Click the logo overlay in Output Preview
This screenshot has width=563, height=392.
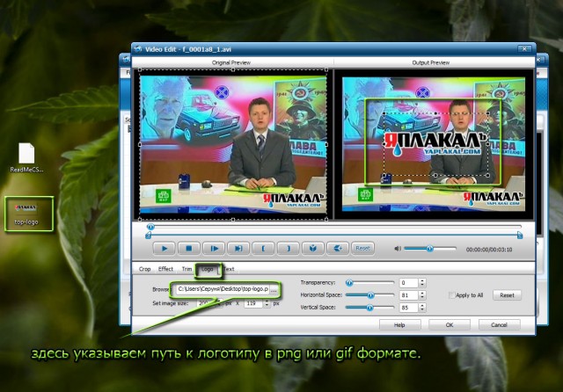pos(435,144)
